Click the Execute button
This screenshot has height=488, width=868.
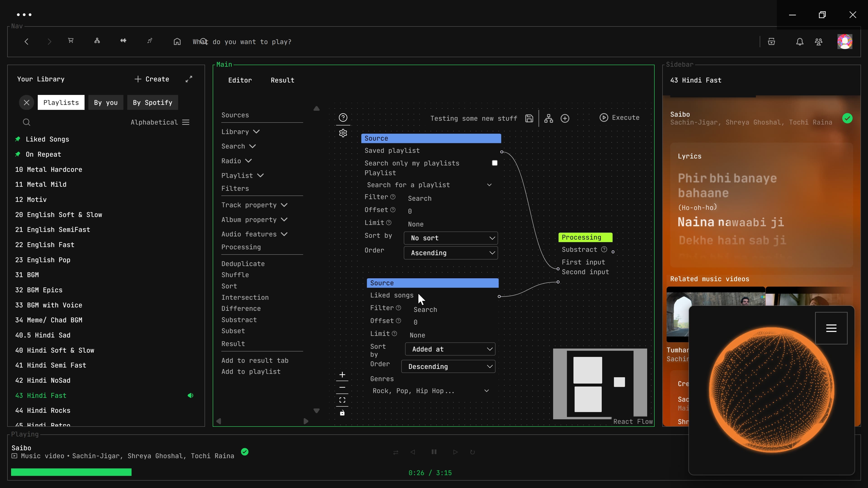619,117
